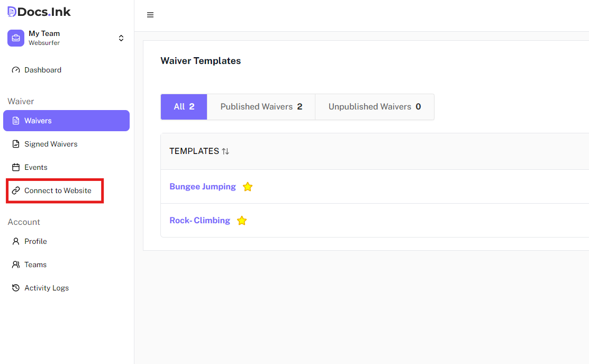Click the Profile user icon

pyautogui.click(x=16, y=241)
